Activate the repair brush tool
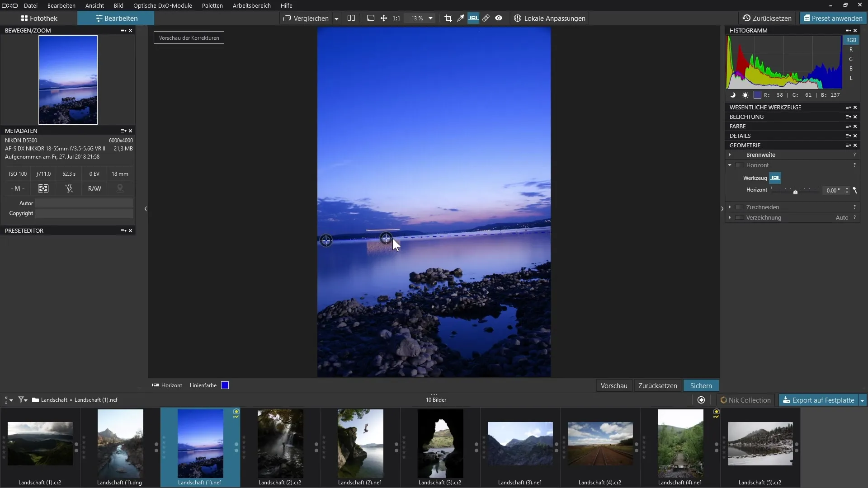The height and width of the screenshot is (488, 868). (x=486, y=18)
